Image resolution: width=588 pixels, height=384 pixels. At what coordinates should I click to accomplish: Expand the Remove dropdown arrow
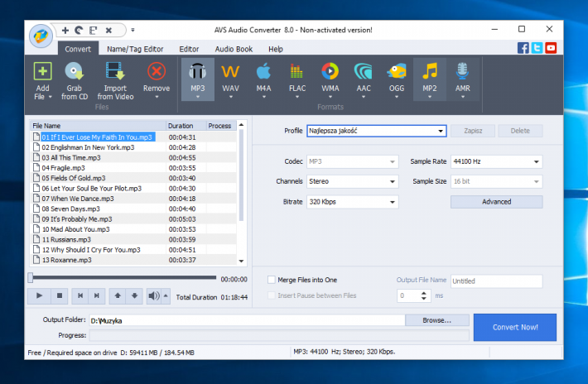click(157, 98)
